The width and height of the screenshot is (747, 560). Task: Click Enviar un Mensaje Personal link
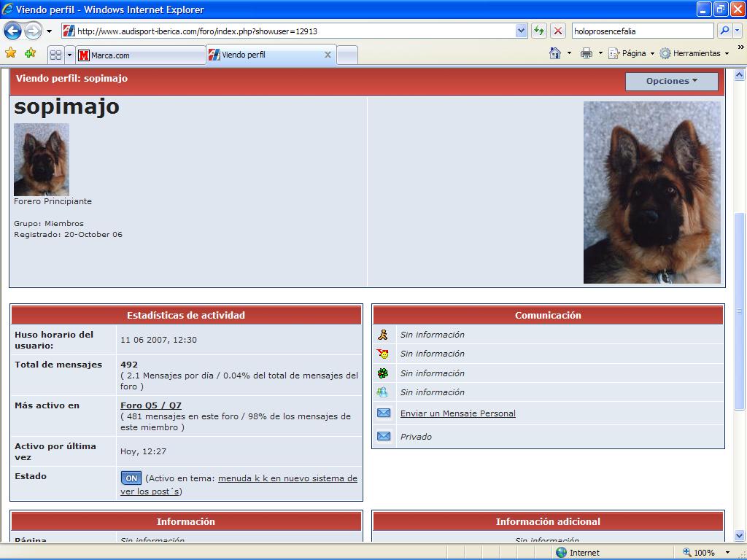tap(458, 413)
